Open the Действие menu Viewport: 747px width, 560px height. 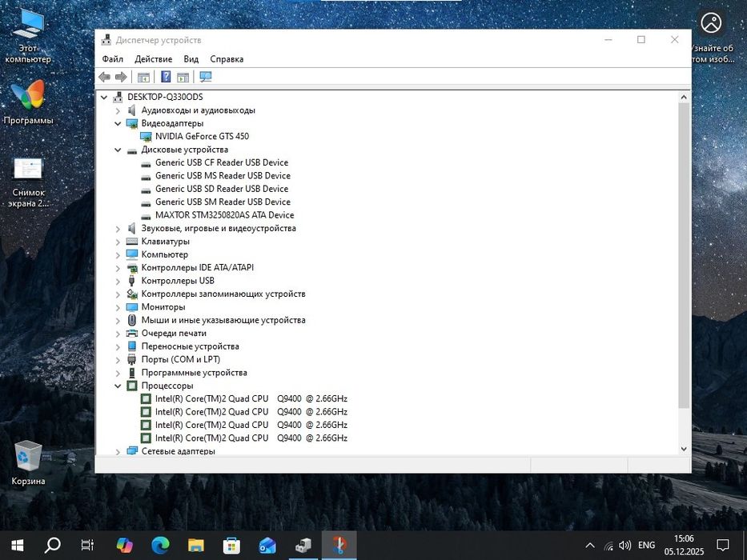click(154, 59)
